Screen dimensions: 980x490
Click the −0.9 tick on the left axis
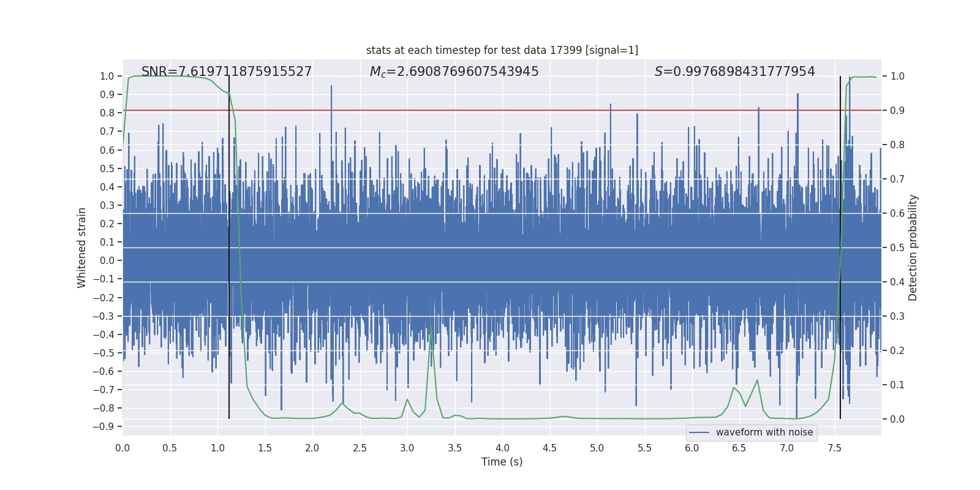tap(104, 426)
